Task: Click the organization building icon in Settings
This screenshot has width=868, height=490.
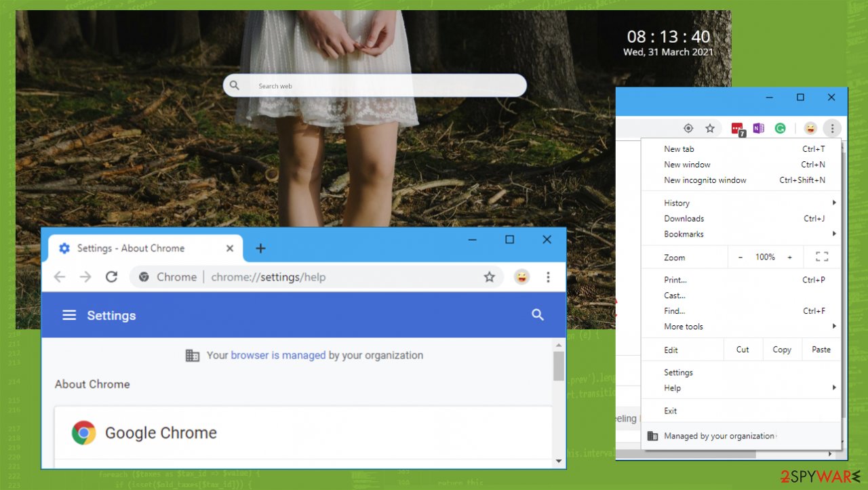Action: [193, 355]
